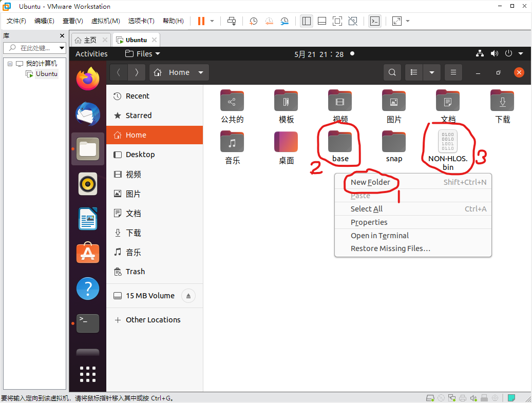Click the search icon in Files header

392,72
